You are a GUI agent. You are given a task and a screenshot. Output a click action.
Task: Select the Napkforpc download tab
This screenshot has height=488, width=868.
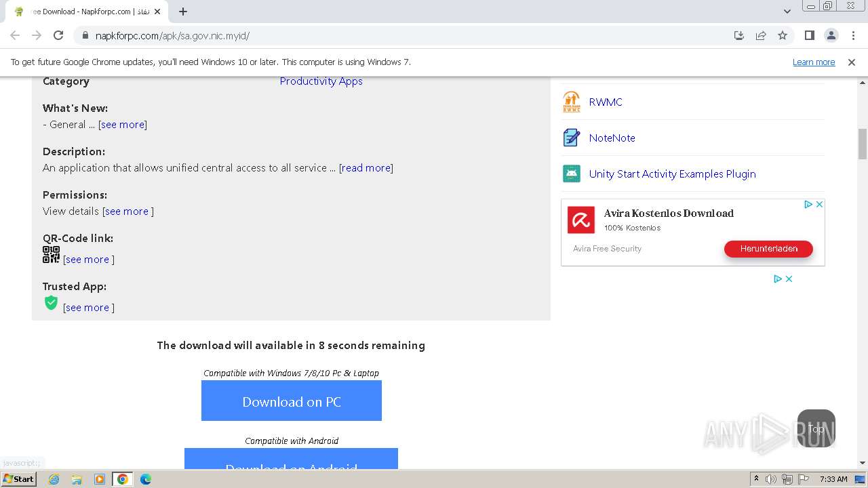pyautogui.click(x=88, y=12)
